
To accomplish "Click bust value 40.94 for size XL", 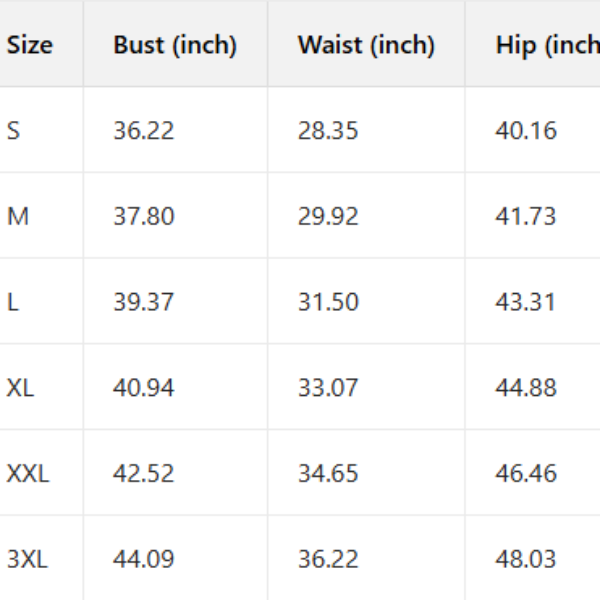I will pos(143,388).
